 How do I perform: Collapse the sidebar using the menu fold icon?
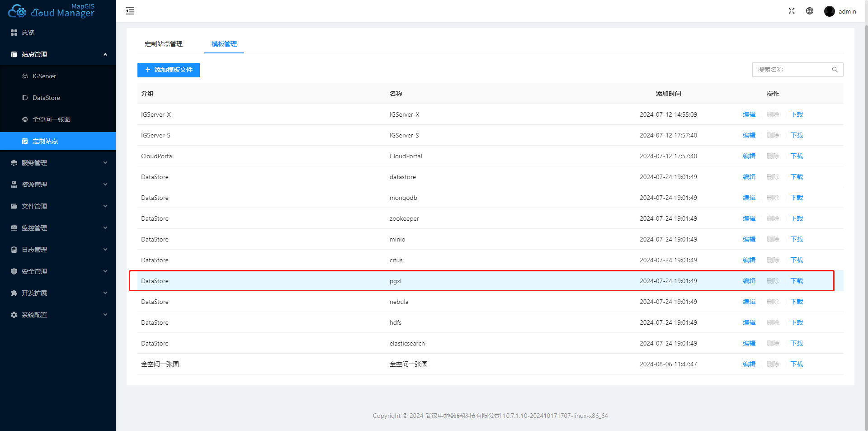[130, 11]
